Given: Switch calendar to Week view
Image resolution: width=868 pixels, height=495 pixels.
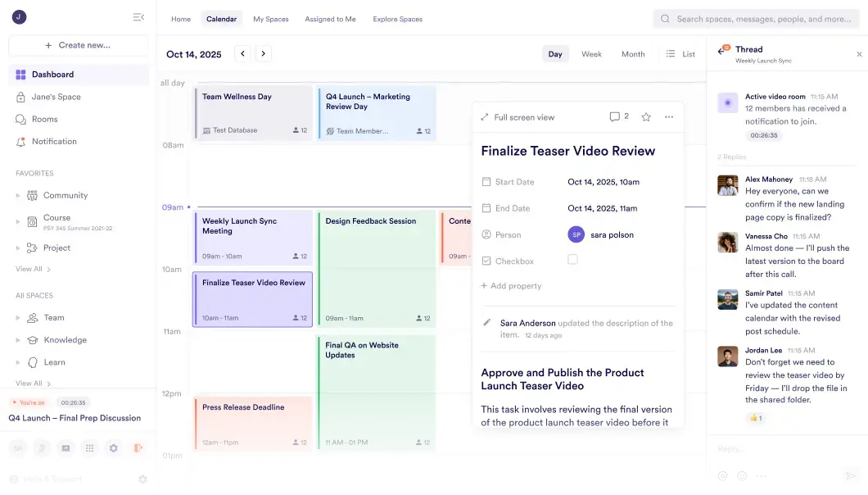Looking at the screenshot, I should coord(591,54).
